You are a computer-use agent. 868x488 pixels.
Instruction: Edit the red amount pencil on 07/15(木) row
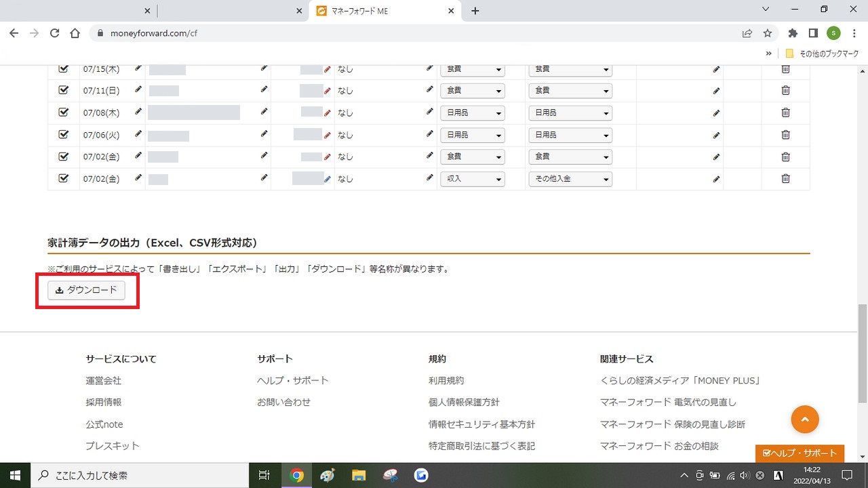pyautogui.click(x=328, y=68)
